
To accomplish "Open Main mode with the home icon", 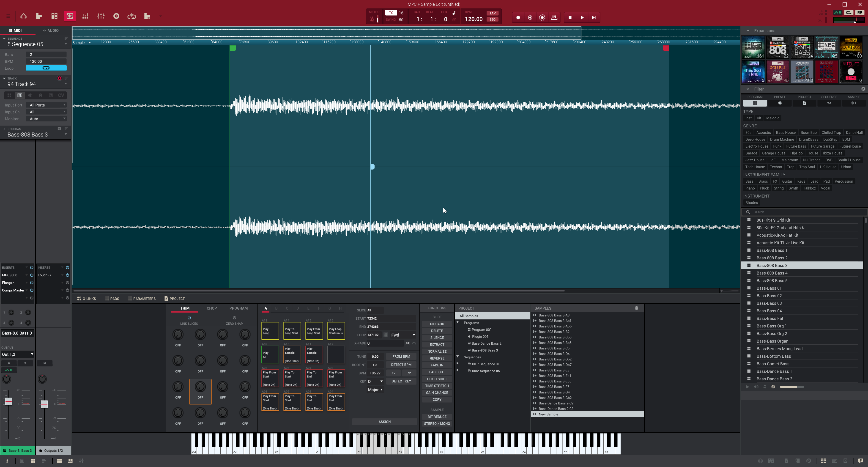I will pos(23,16).
